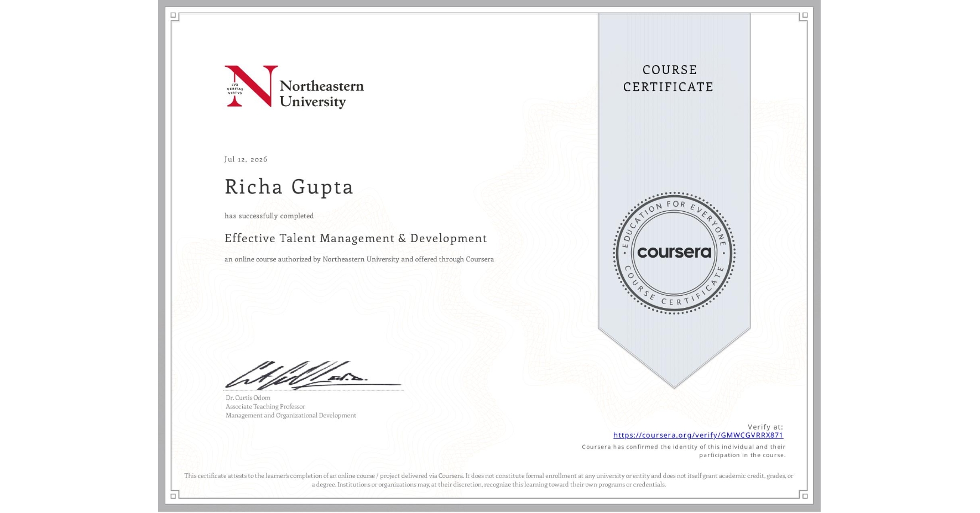
Task: Click the text 'has successfully completed'
Action: point(269,216)
